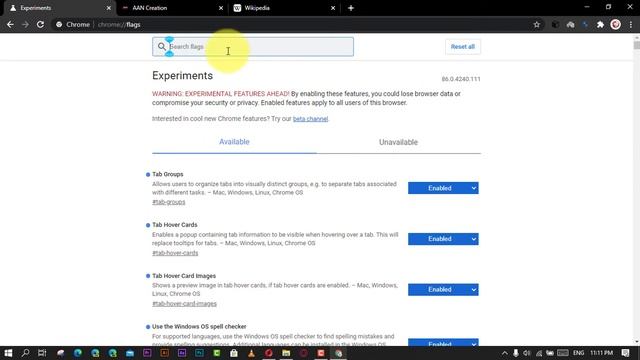The height and width of the screenshot is (360, 640).
Task: Click the scrollbar down arrow
Action: [x=636, y=342]
